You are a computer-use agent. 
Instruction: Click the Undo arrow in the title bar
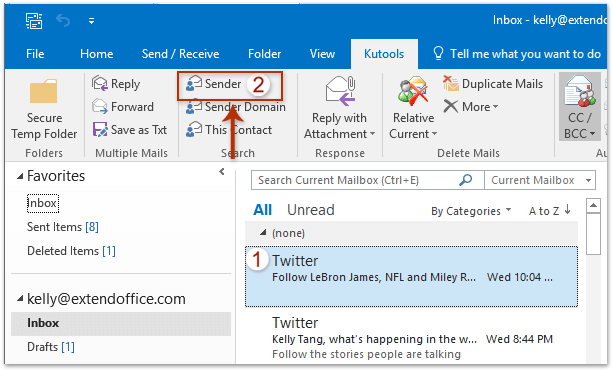[63, 20]
